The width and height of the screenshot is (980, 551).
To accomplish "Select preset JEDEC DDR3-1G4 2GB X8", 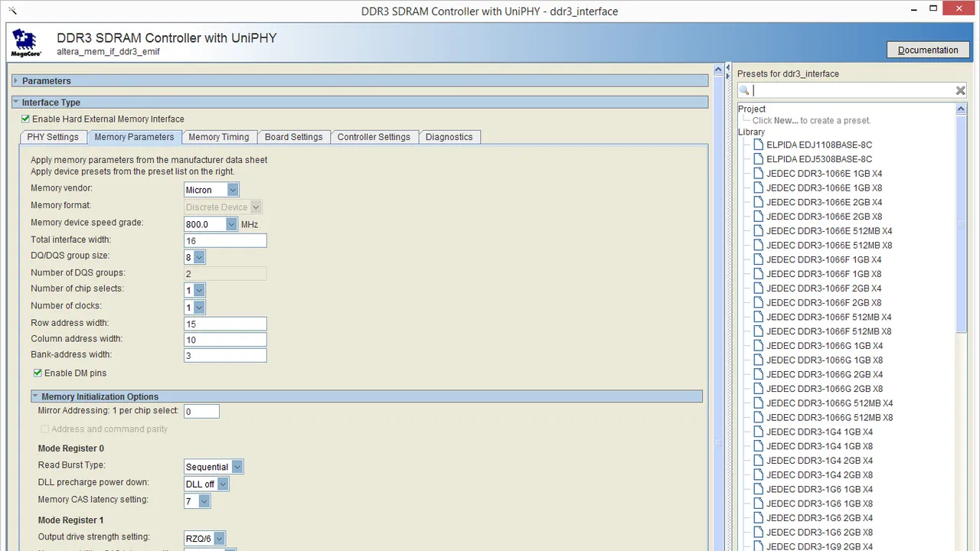I will click(x=819, y=475).
